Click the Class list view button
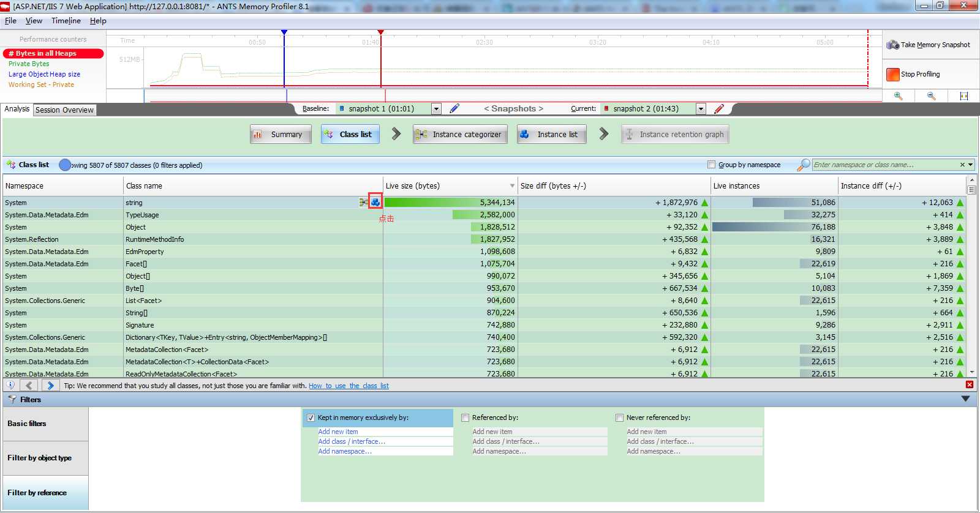 coord(350,135)
